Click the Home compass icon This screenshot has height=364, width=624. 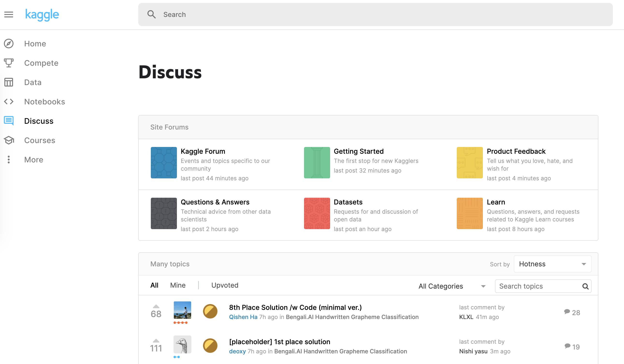tap(9, 44)
